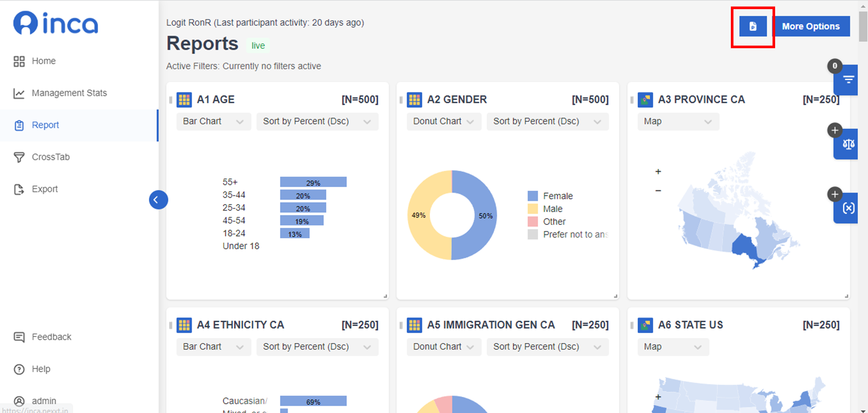Image resolution: width=868 pixels, height=413 pixels.
Task: Open the variable (x) icon panel
Action: point(846,208)
